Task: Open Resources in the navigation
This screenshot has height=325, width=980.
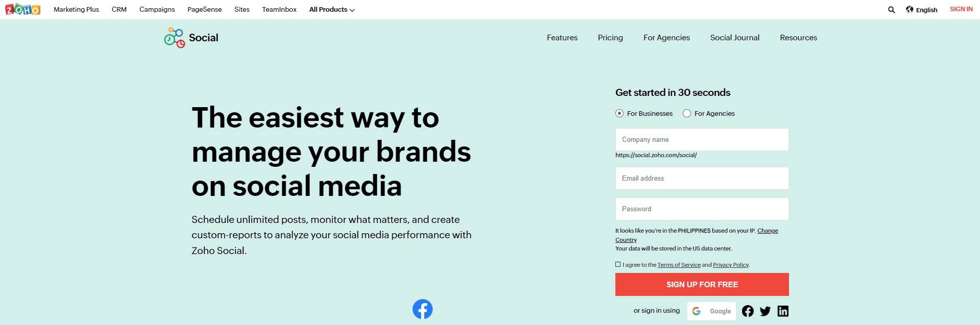Action: pos(798,38)
